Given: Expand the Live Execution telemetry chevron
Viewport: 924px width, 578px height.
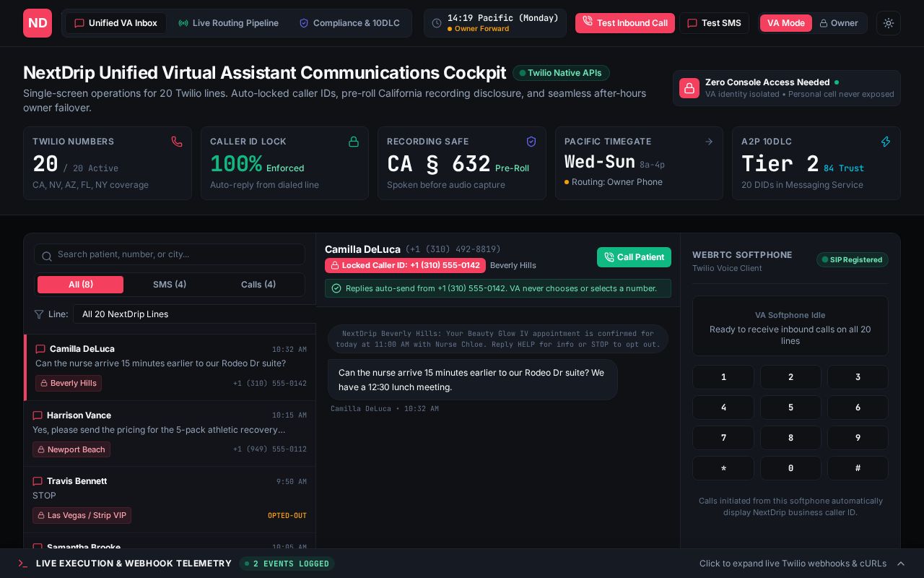Looking at the screenshot, I should tap(900, 564).
